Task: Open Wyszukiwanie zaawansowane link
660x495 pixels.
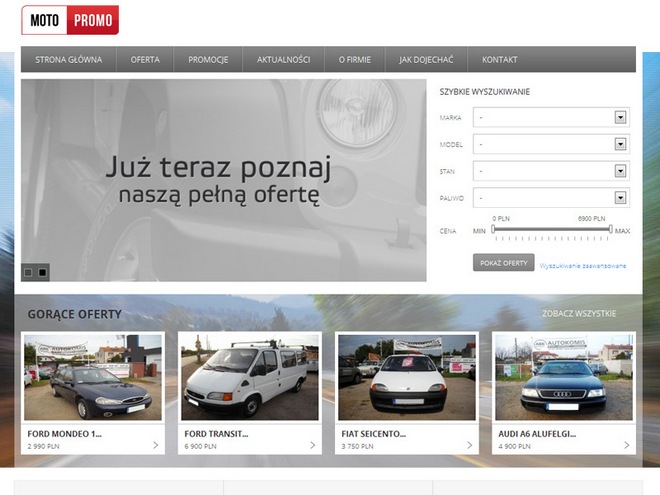Action: [x=583, y=265]
